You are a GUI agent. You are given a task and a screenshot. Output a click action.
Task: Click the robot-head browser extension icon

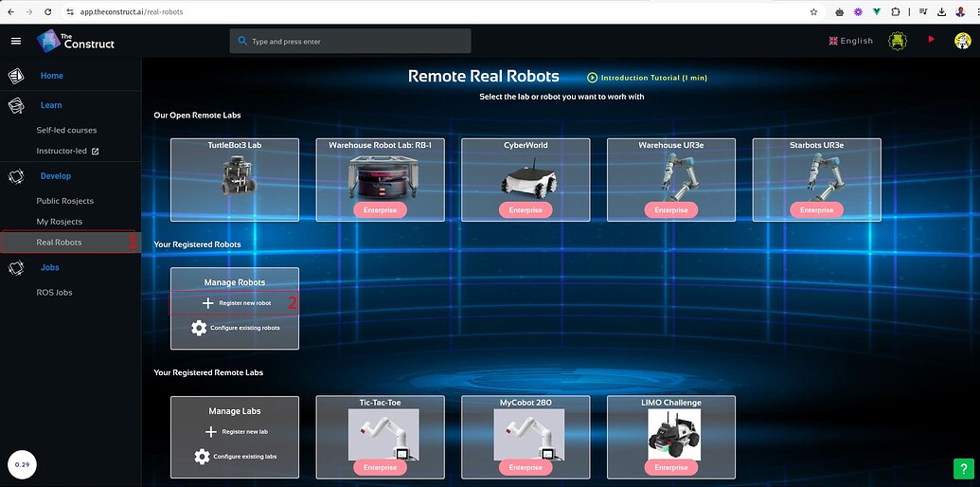click(x=840, y=12)
